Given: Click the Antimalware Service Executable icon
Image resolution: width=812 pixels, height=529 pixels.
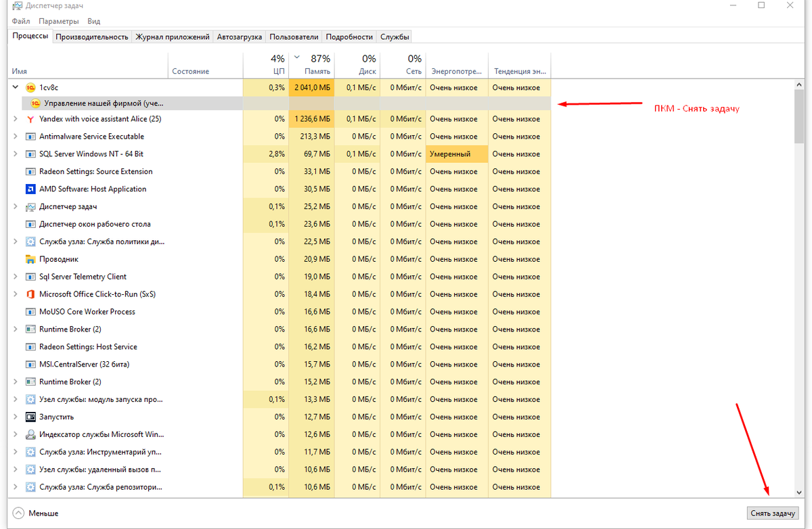Looking at the screenshot, I should tap(30, 137).
